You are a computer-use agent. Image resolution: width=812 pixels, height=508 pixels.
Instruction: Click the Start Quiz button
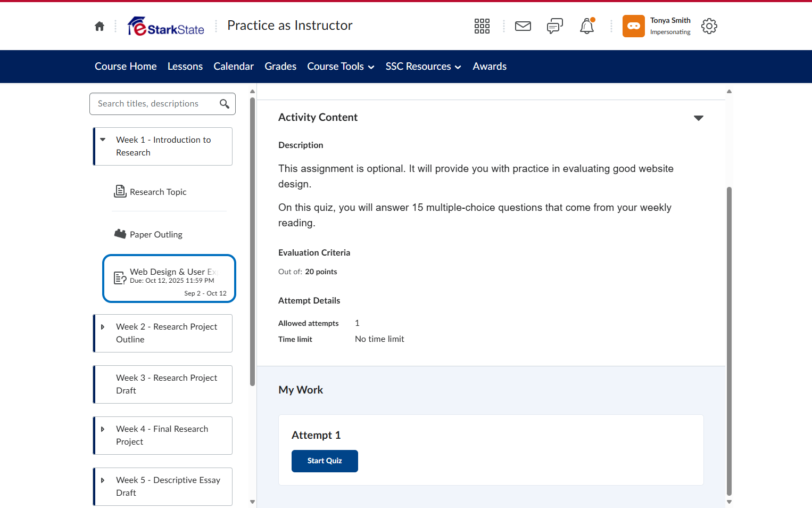point(325,461)
